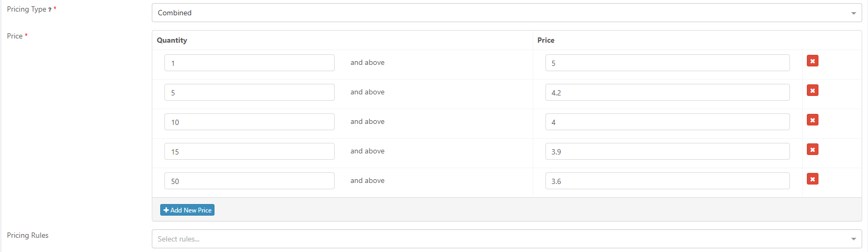Click the price field for quantity 10

(667, 122)
